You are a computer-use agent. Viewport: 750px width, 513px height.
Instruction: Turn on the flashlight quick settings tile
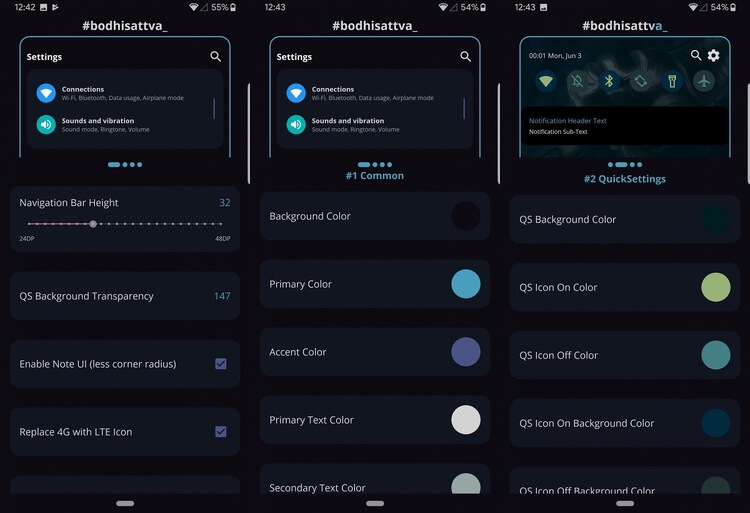pyautogui.click(x=672, y=81)
